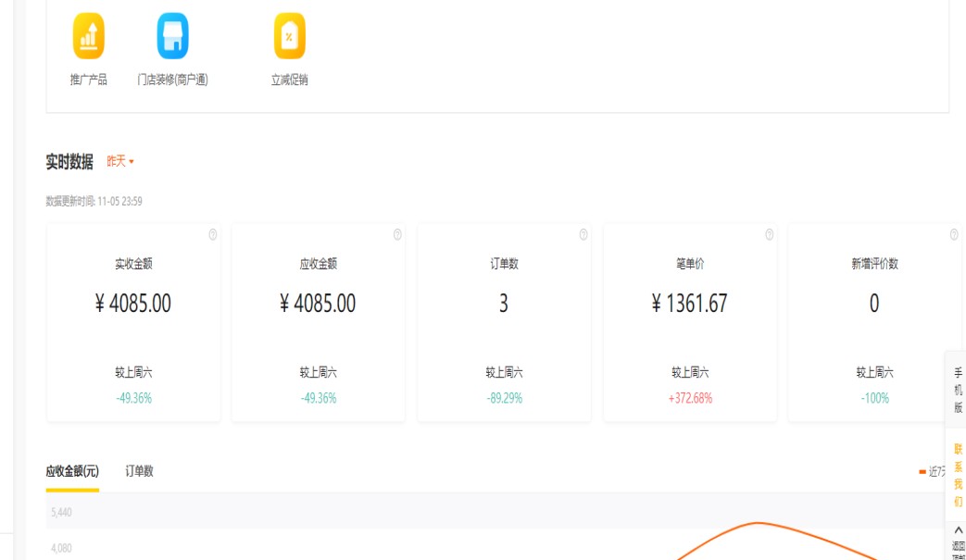
Task: Expand the 昨天 date range dropdown
Action: coord(120,162)
